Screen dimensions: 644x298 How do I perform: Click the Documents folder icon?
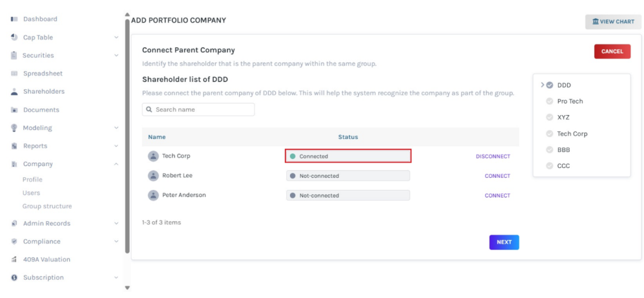[x=14, y=110]
